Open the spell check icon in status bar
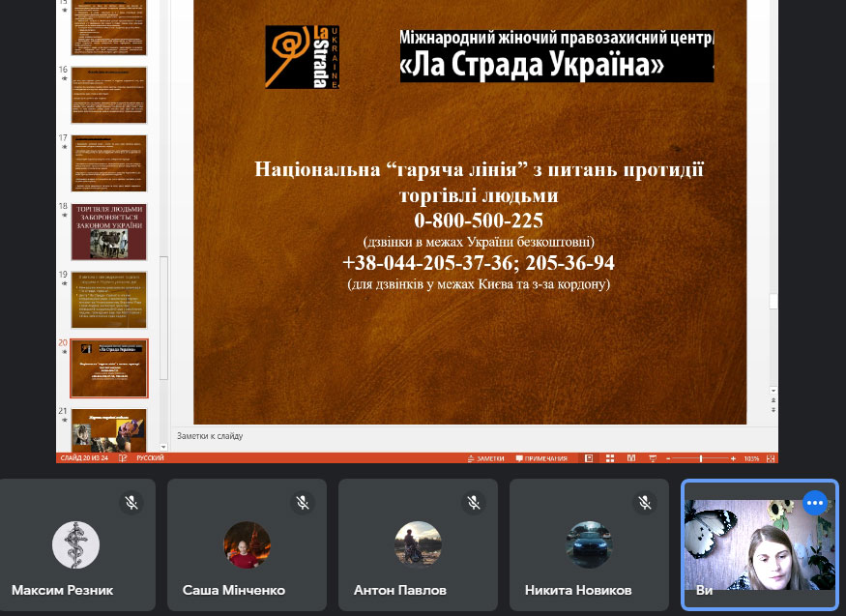Viewport: 846px width, 616px height. tap(123, 458)
